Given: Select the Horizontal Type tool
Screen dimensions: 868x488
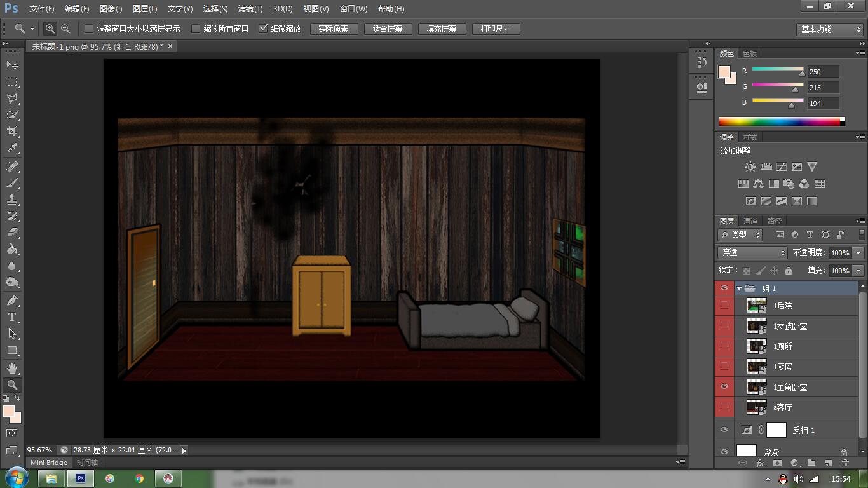Looking at the screenshot, I should (12, 317).
